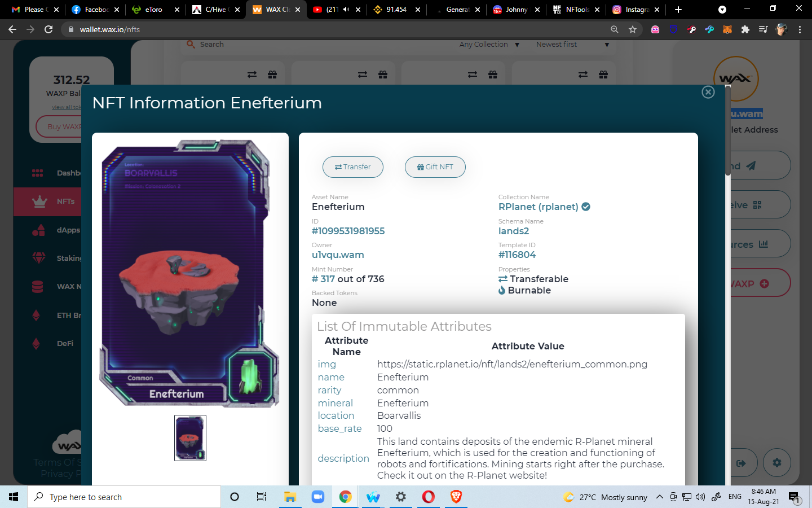
Task: Click the Transfer button
Action: pos(353,167)
